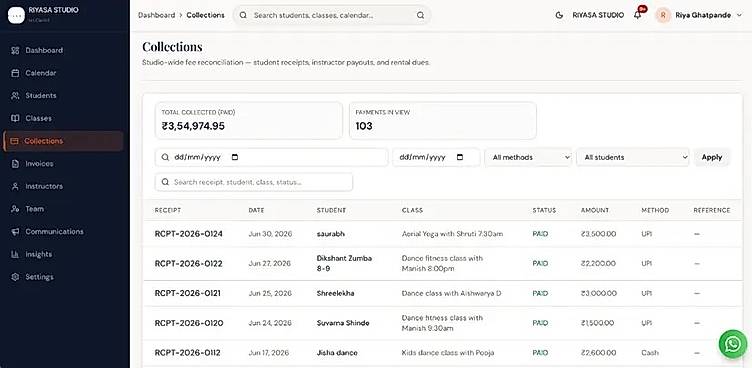Select Collections sidebar item
This screenshot has width=752, height=368.
[63, 141]
